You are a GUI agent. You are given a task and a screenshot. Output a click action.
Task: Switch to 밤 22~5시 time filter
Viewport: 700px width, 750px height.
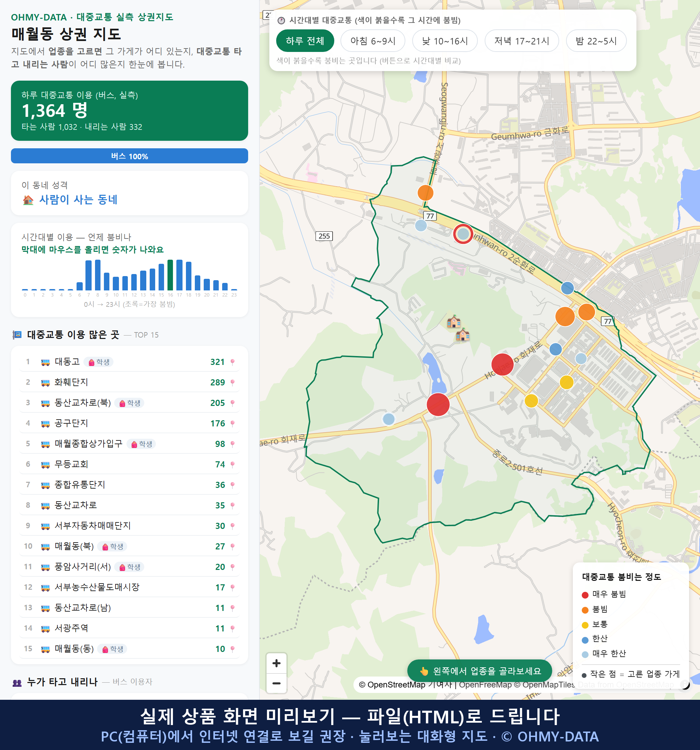(596, 41)
